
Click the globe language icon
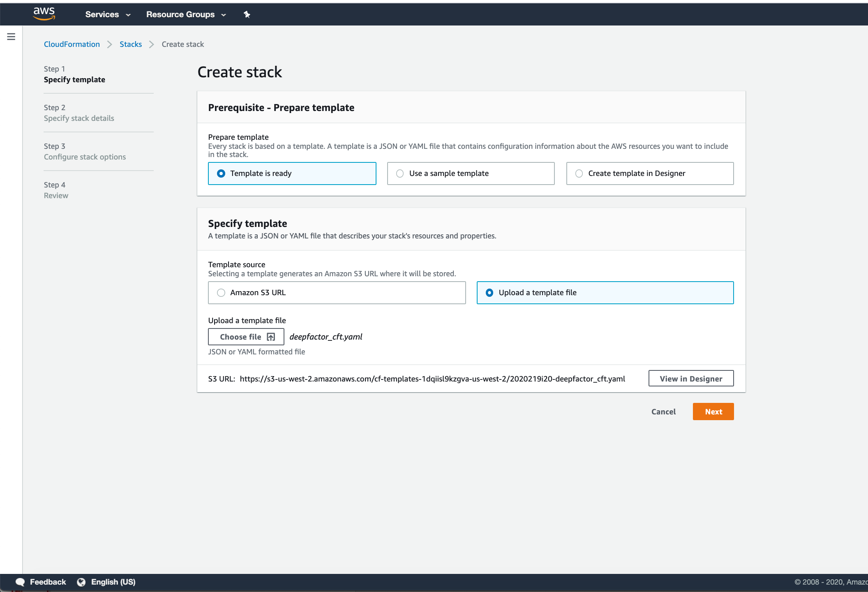tap(81, 582)
